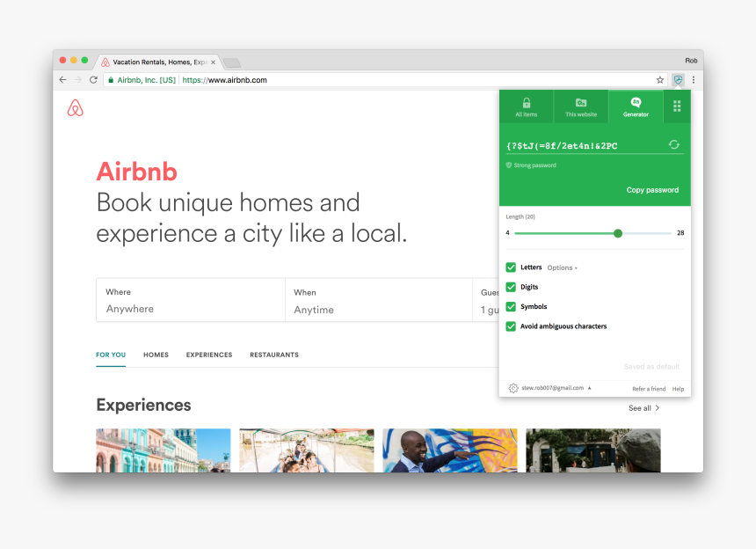Open the When Anytime date picker
This screenshot has height=549, width=756.
pos(379,300)
